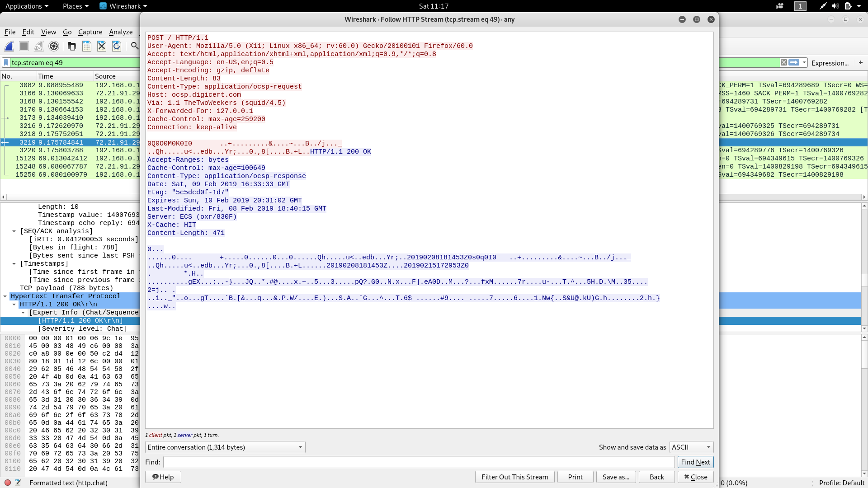Open capture options gear icon
The height and width of the screenshot is (488, 868).
54,46
